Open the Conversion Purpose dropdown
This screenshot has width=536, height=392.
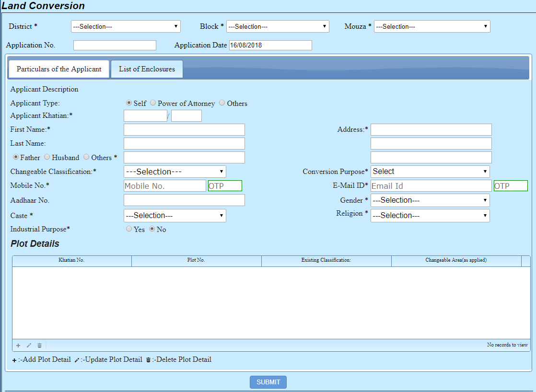430,172
